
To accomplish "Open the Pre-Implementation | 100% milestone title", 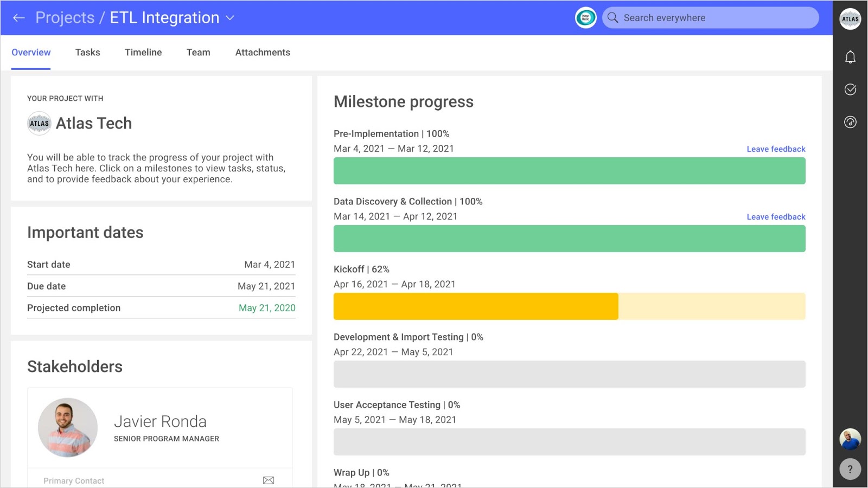I will click(x=391, y=134).
